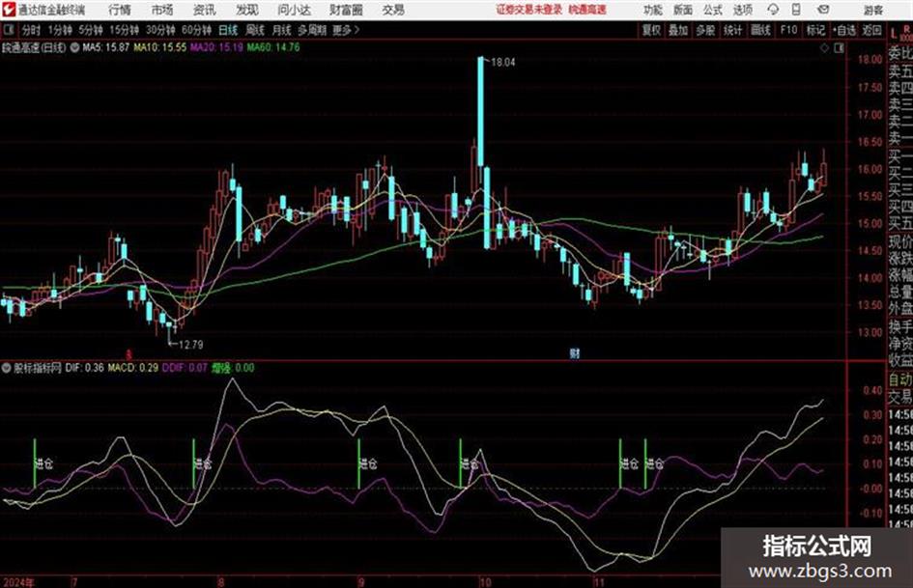Toggle the panel layout icon left of 分时
The image size is (913, 588).
tap(9, 30)
